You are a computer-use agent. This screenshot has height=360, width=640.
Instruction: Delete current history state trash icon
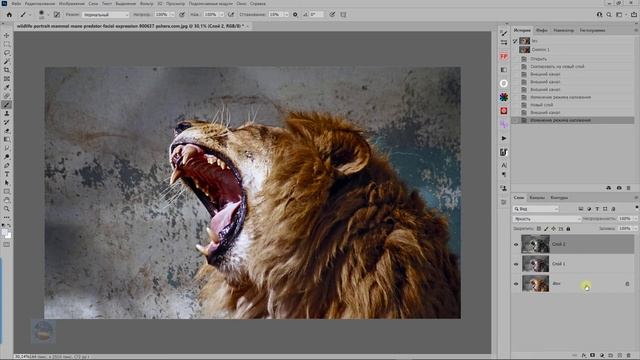pyautogui.click(x=629, y=188)
